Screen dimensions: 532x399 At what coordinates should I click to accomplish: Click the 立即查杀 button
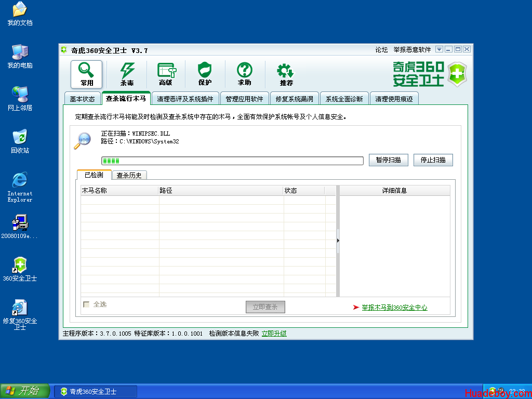pos(265,307)
